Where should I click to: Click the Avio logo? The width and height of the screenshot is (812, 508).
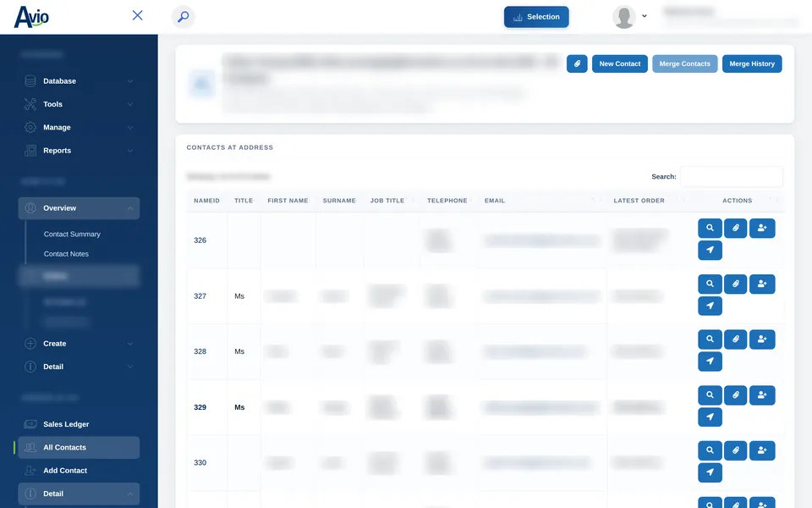point(31,17)
